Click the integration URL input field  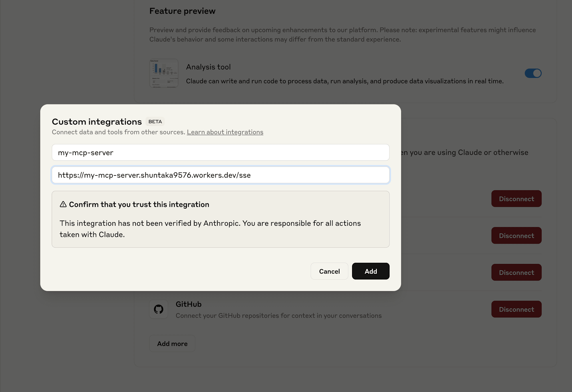pos(221,175)
